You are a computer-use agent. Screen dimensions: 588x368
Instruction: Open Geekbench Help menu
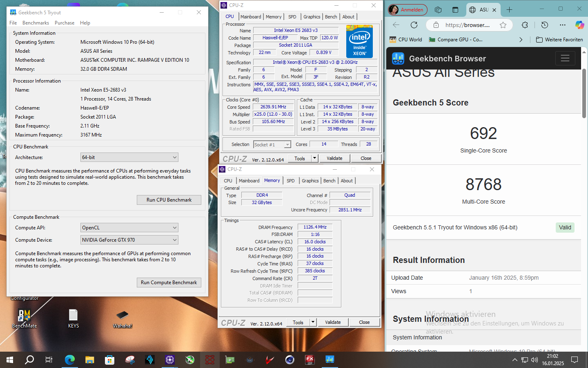click(85, 23)
